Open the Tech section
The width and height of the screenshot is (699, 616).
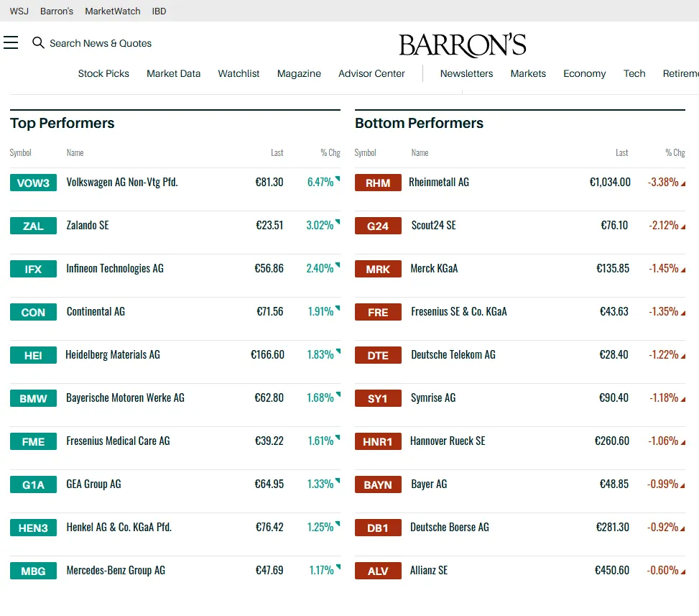point(634,73)
